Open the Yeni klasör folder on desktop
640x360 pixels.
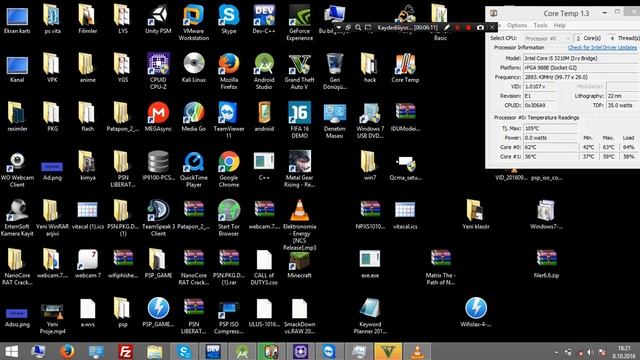476,215
